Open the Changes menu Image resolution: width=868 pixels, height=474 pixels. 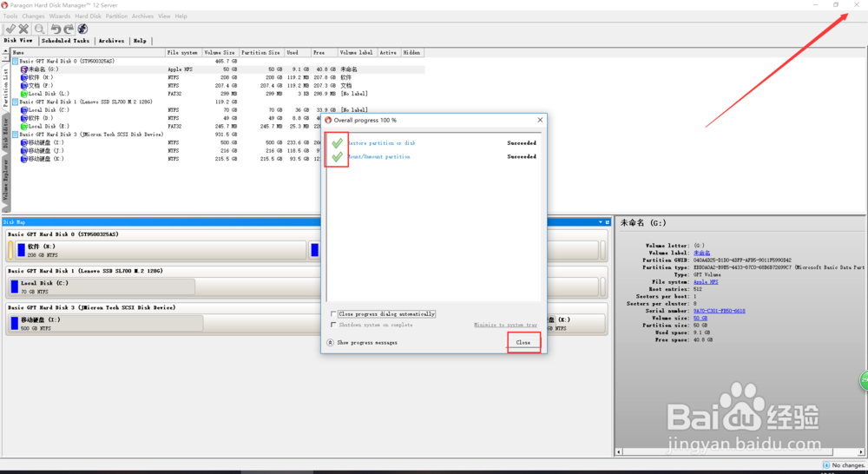click(33, 16)
